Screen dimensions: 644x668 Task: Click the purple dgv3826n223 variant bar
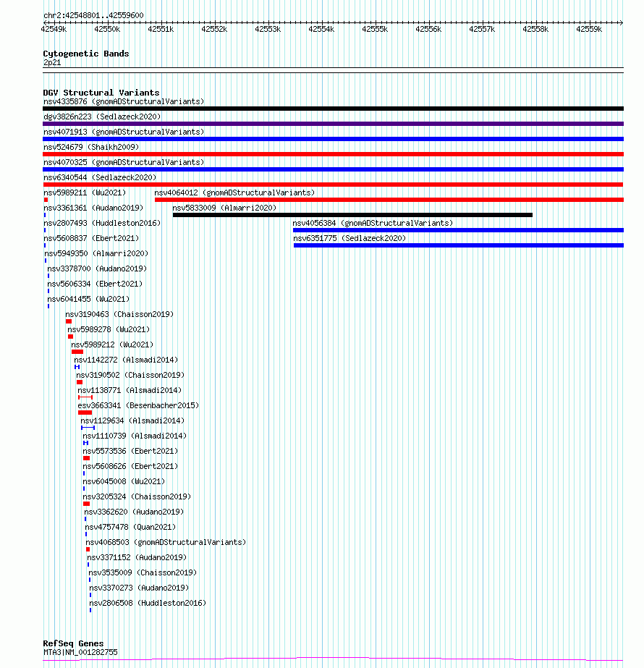(x=333, y=124)
